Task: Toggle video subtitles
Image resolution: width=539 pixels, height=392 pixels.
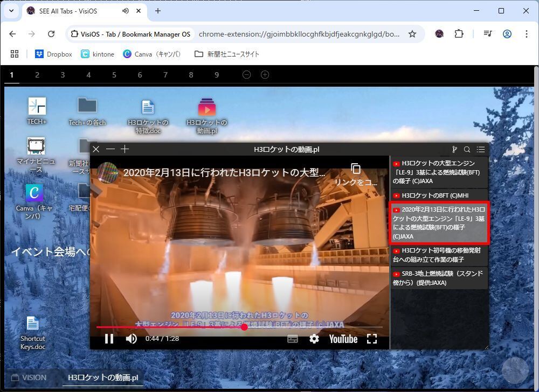Action: [x=293, y=339]
